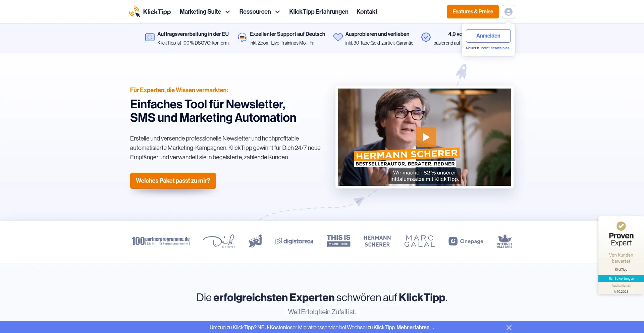Click Welches Paket passt zu mir button
The image size is (644, 333).
(x=173, y=181)
